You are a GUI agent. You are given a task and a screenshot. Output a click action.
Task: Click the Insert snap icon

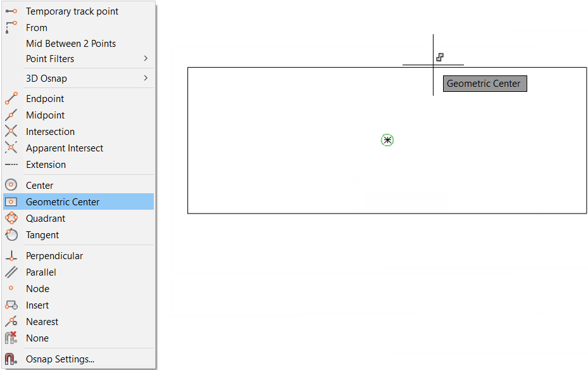(11, 305)
